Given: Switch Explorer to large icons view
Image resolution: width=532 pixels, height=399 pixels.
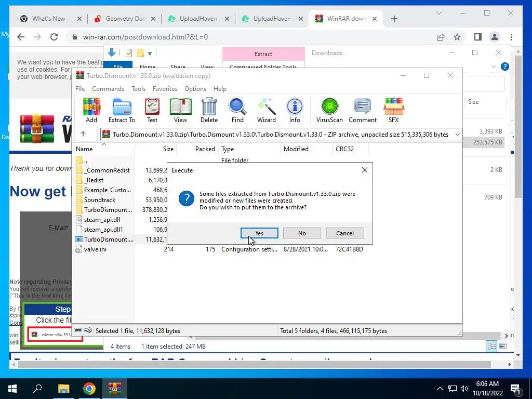Looking at the screenshot, I should point(503,346).
